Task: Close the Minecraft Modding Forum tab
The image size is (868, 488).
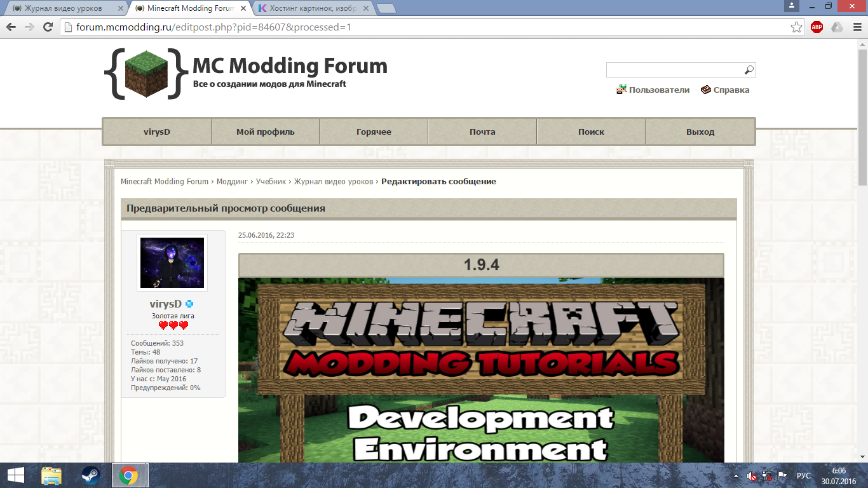Action: [244, 8]
